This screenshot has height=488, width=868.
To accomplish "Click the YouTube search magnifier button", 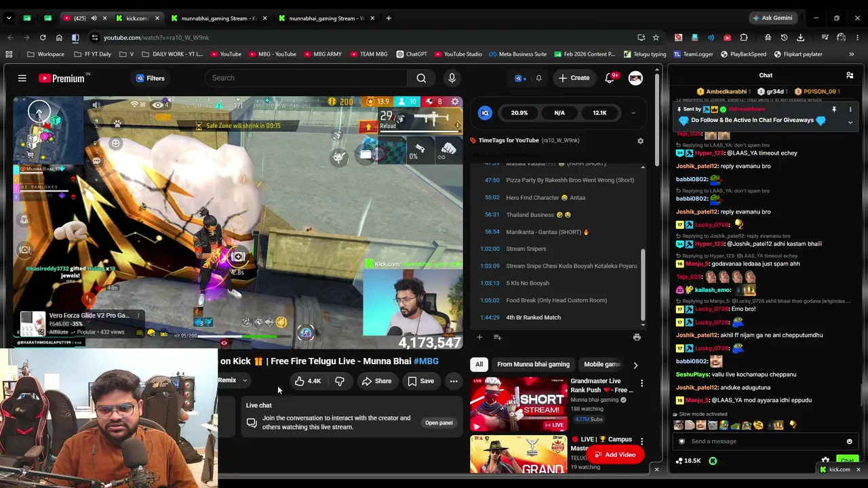I will click(421, 78).
